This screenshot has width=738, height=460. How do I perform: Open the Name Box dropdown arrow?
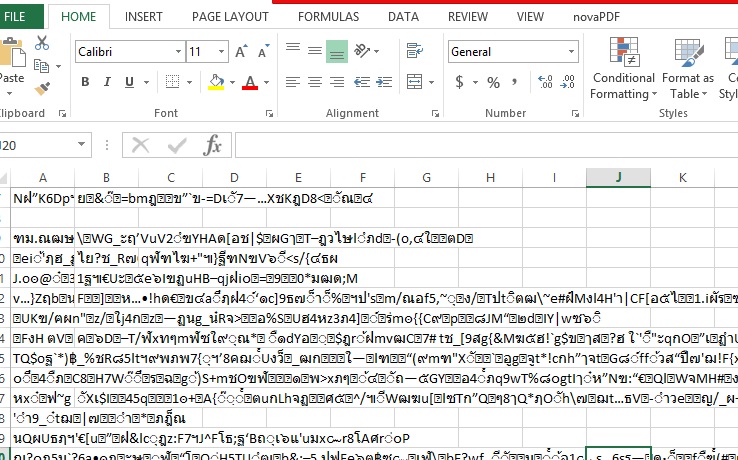(81, 145)
